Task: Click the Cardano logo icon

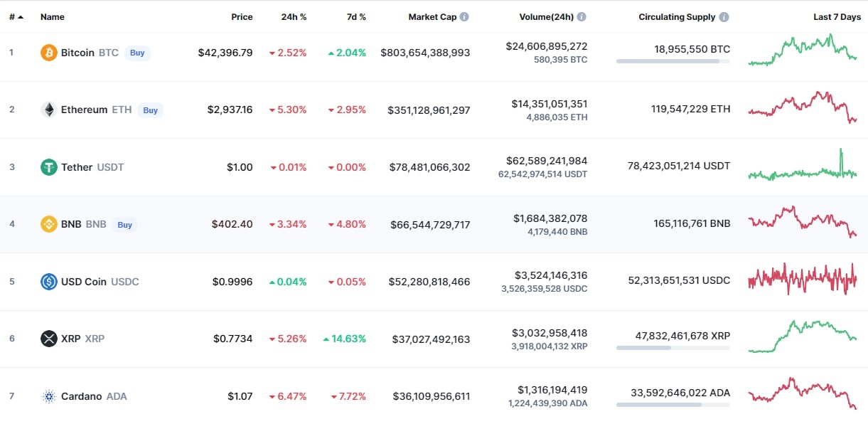Action: [x=49, y=396]
